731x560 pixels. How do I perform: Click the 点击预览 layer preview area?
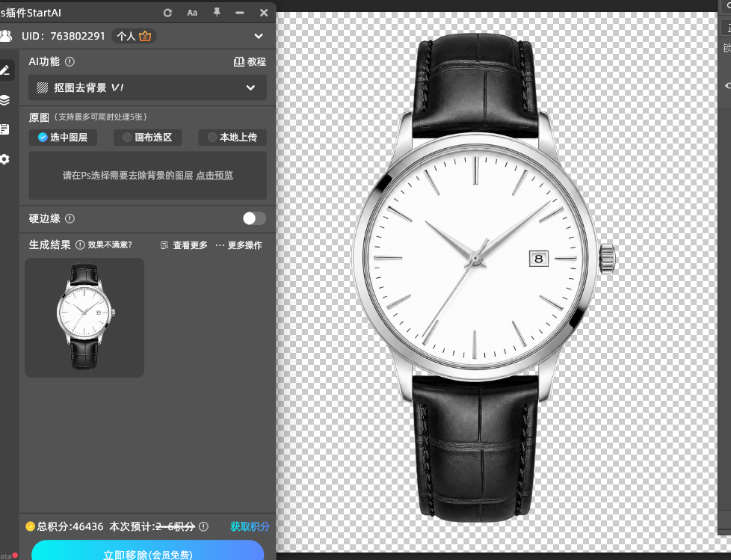[215, 175]
